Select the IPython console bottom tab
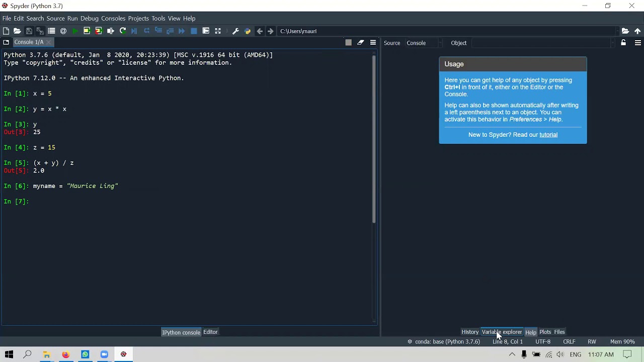The width and height of the screenshot is (644, 362). [181, 332]
